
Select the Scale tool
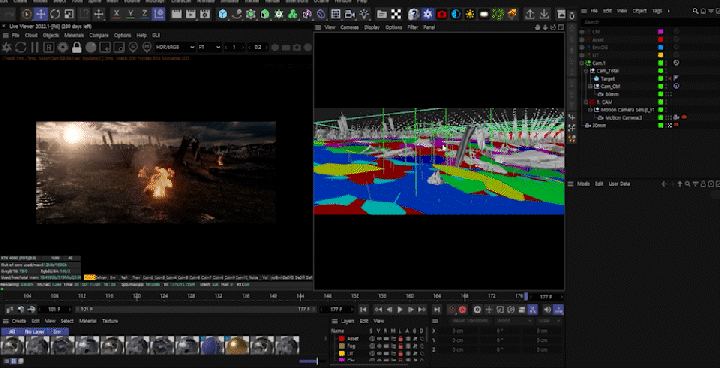(69, 14)
